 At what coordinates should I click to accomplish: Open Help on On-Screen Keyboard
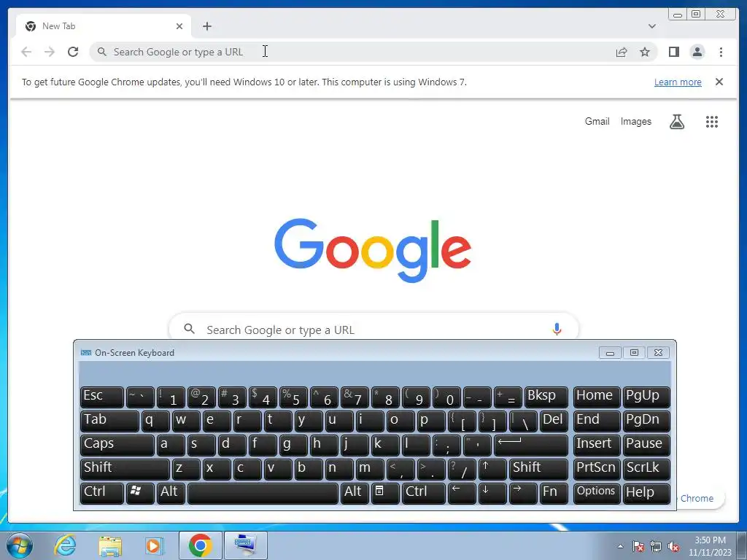pyautogui.click(x=646, y=493)
